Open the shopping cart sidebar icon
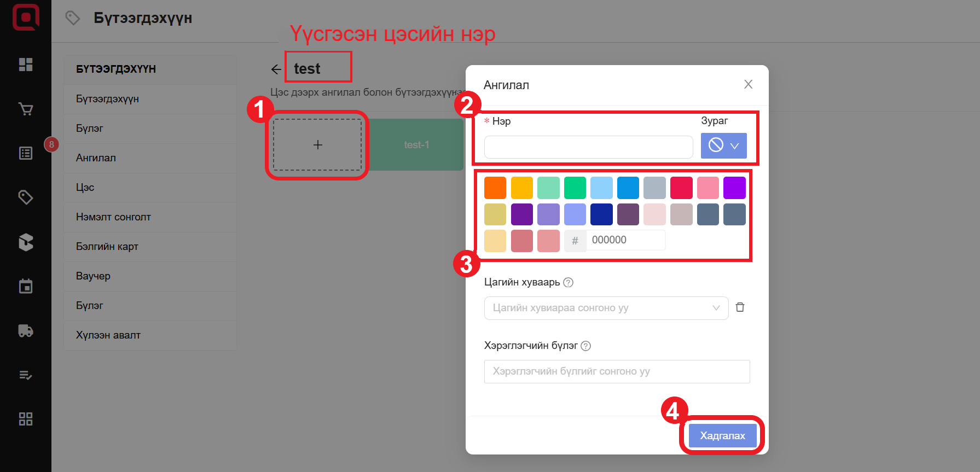Image resolution: width=980 pixels, height=472 pixels. click(26, 109)
